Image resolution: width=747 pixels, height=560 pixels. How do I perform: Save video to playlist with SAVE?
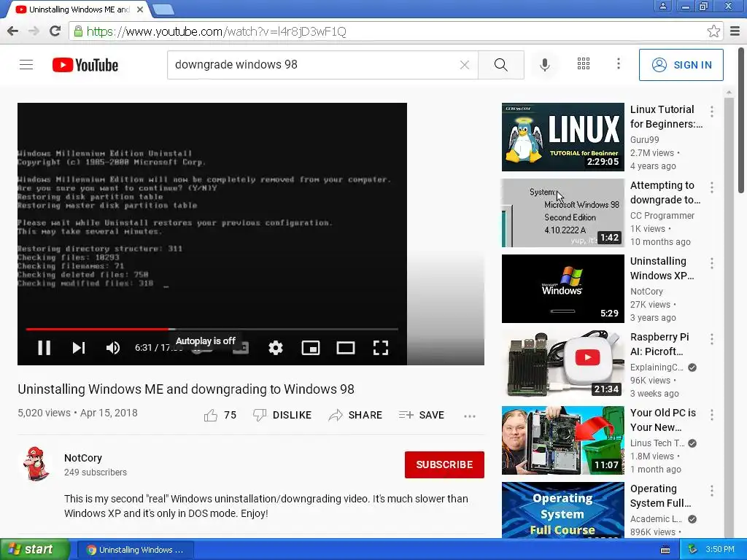tap(422, 415)
